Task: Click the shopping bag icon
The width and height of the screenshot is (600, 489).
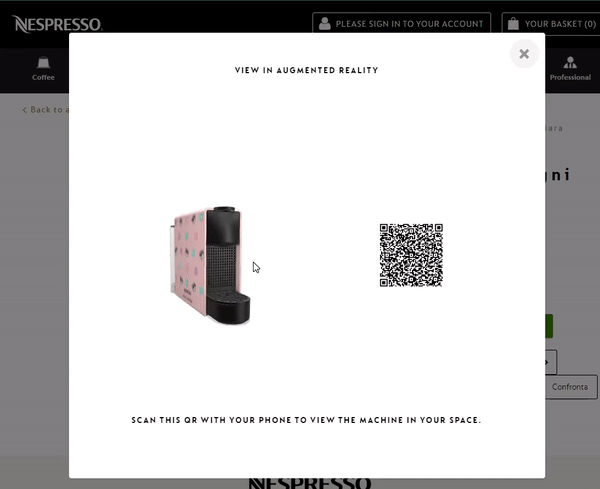Action: 512,23
